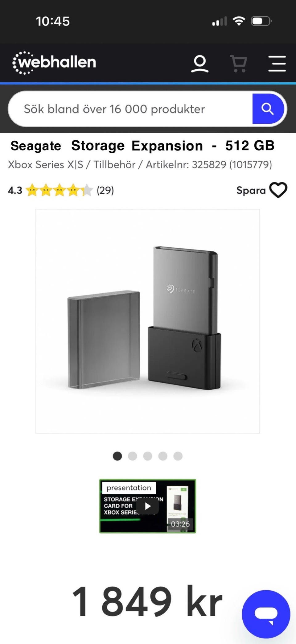Open the hamburger menu
The image size is (296, 644).
point(277,64)
